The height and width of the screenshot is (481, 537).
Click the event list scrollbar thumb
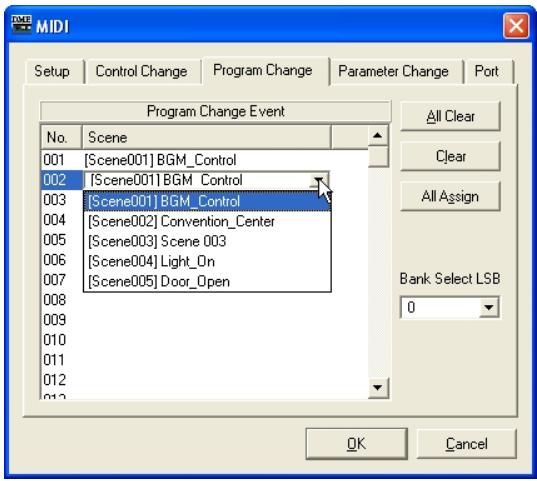click(378, 156)
